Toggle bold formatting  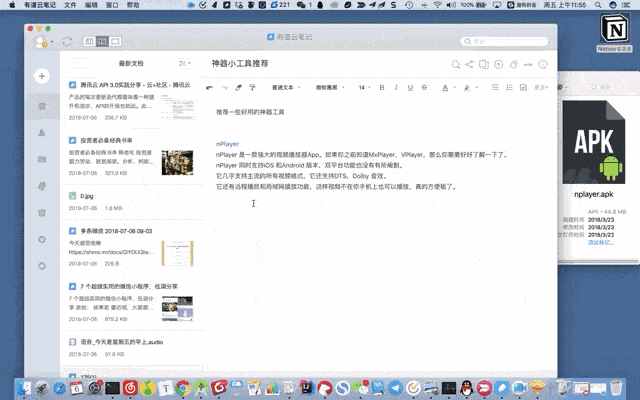(x=382, y=87)
